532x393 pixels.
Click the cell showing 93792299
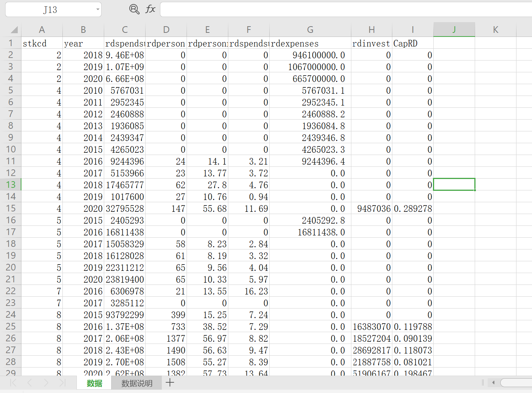[x=125, y=315]
